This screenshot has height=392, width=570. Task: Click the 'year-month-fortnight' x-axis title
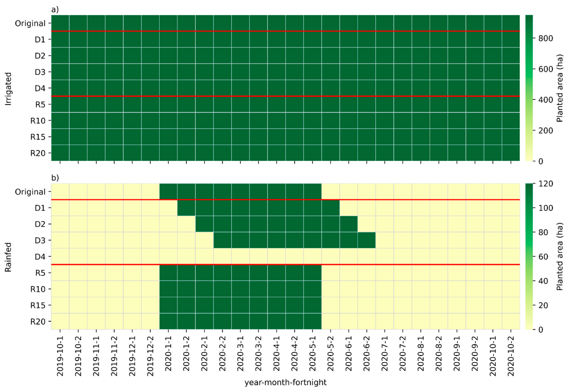click(285, 382)
